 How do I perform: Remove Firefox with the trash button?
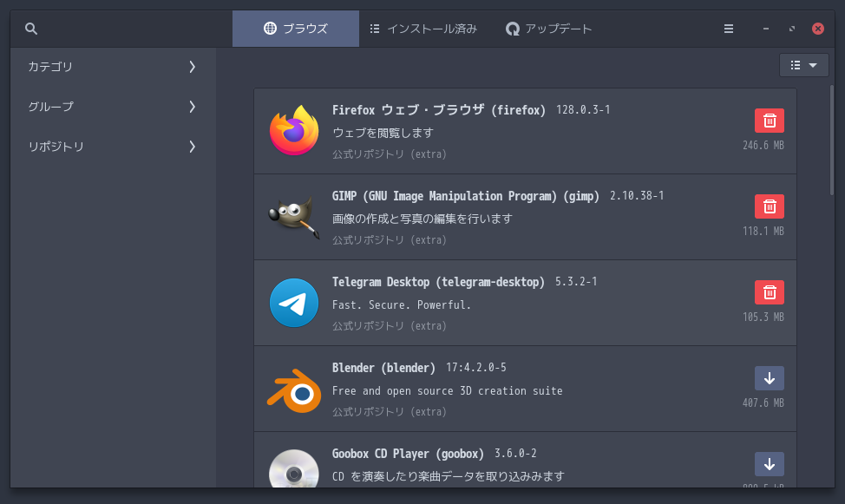pyautogui.click(x=769, y=121)
